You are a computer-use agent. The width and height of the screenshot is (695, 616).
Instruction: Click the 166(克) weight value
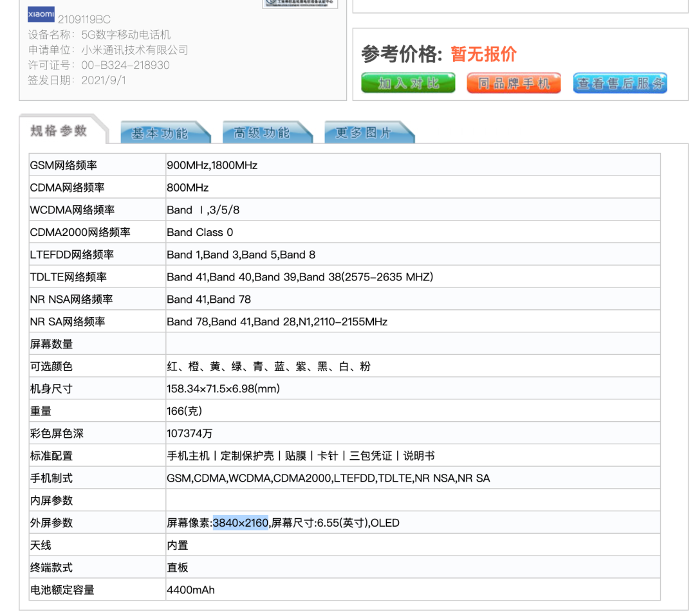click(185, 412)
